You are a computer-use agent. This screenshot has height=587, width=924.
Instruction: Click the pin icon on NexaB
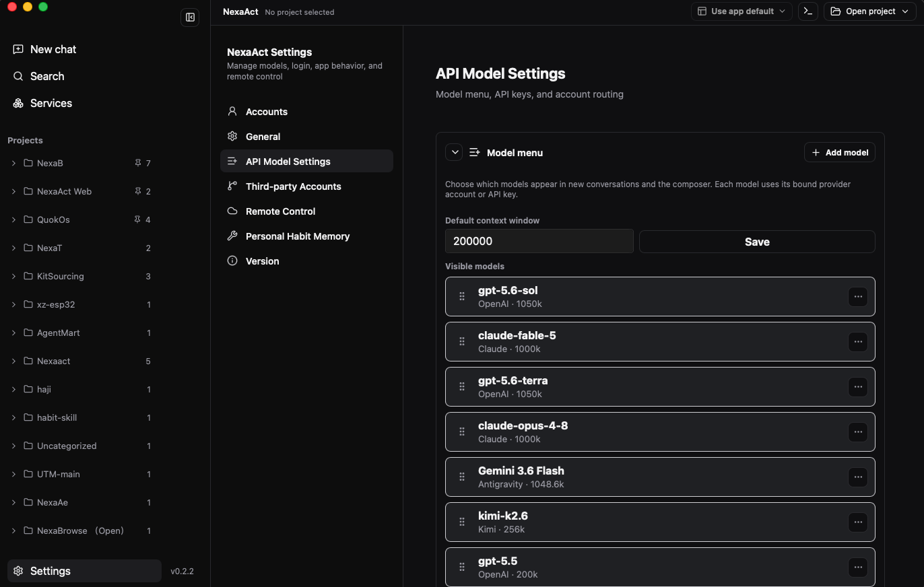(x=137, y=163)
